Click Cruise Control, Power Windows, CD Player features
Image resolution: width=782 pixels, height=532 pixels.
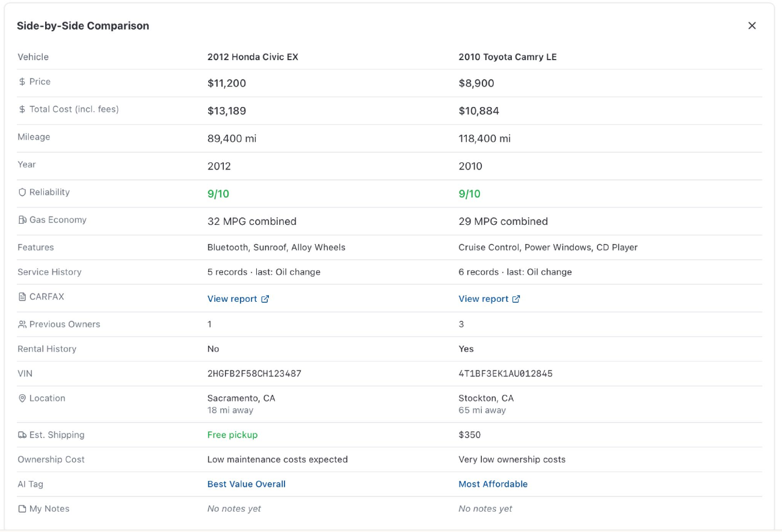coord(548,247)
